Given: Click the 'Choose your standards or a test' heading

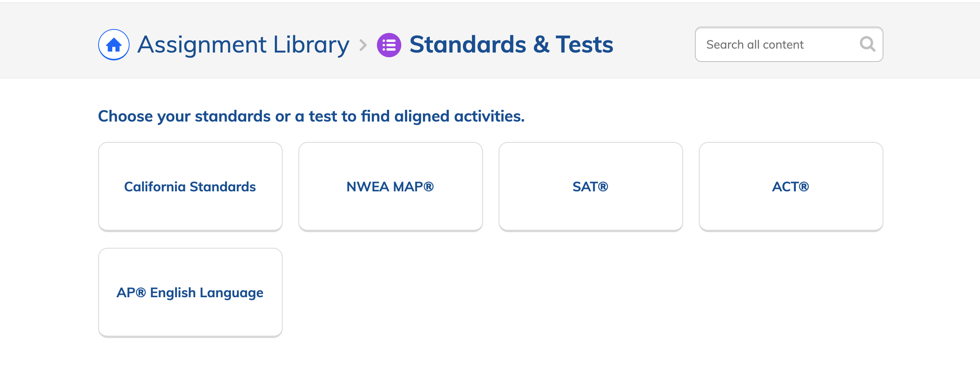Looking at the screenshot, I should (311, 116).
